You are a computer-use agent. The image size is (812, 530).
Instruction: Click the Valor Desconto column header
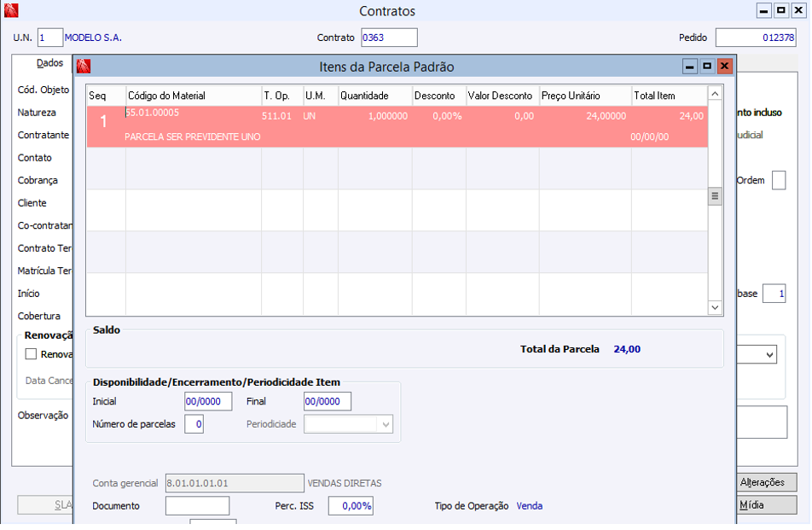pos(503,96)
